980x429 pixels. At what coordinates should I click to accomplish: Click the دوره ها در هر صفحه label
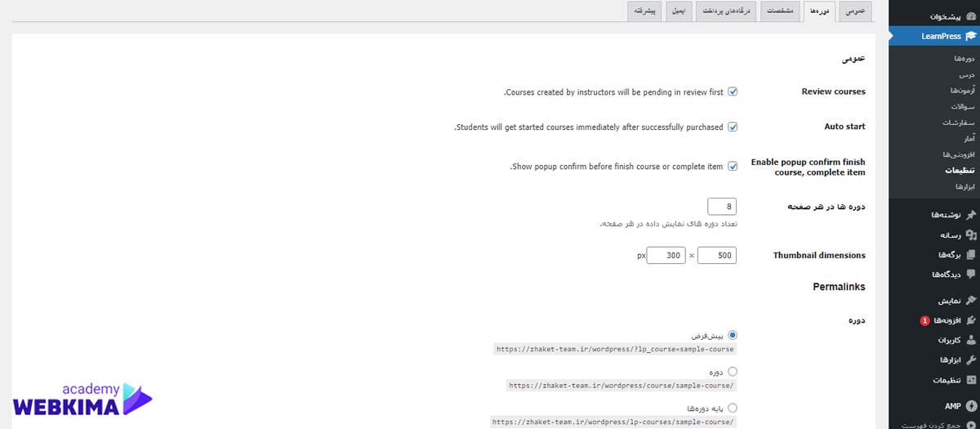826,207
